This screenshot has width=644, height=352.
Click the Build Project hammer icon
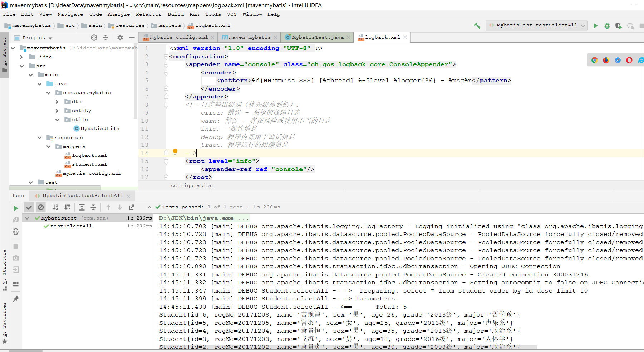point(477,25)
